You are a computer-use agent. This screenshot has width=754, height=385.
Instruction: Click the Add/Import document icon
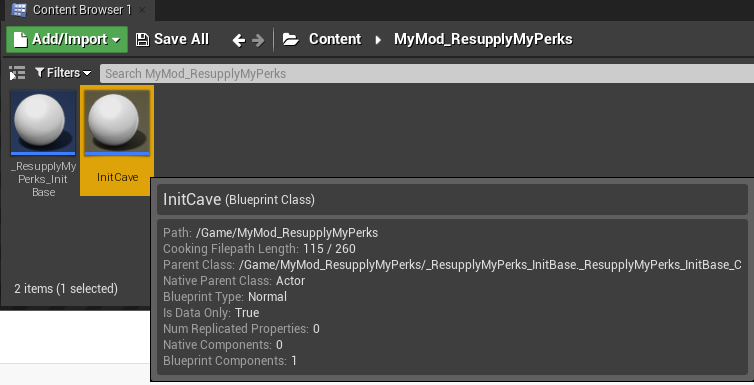coord(20,39)
